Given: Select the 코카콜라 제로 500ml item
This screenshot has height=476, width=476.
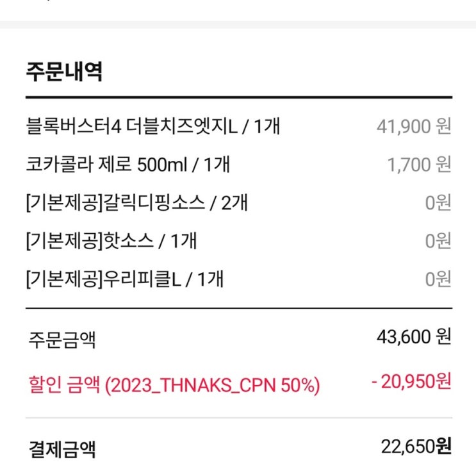Looking at the screenshot, I should click(x=127, y=165).
